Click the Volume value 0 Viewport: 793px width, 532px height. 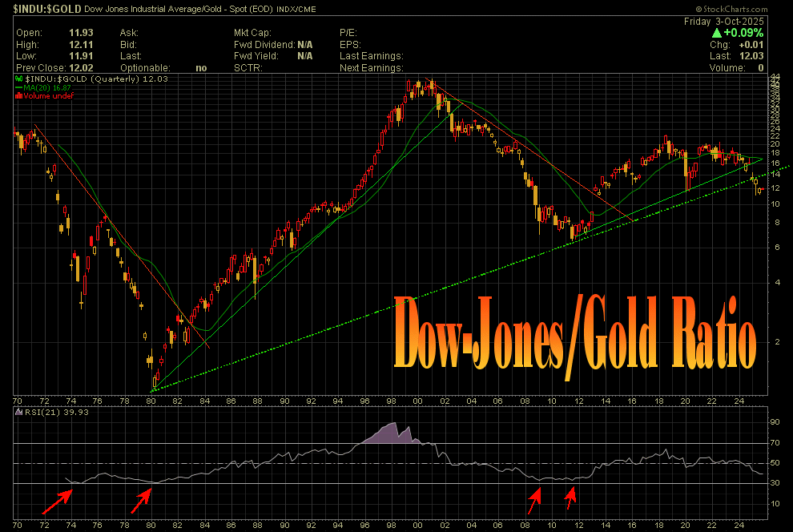(761, 68)
